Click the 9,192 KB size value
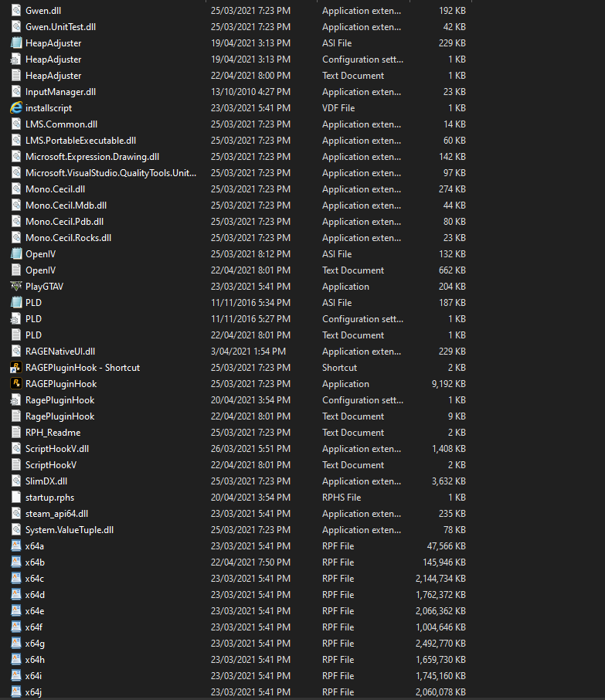This screenshot has height=700, width=605. (x=449, y=384)
